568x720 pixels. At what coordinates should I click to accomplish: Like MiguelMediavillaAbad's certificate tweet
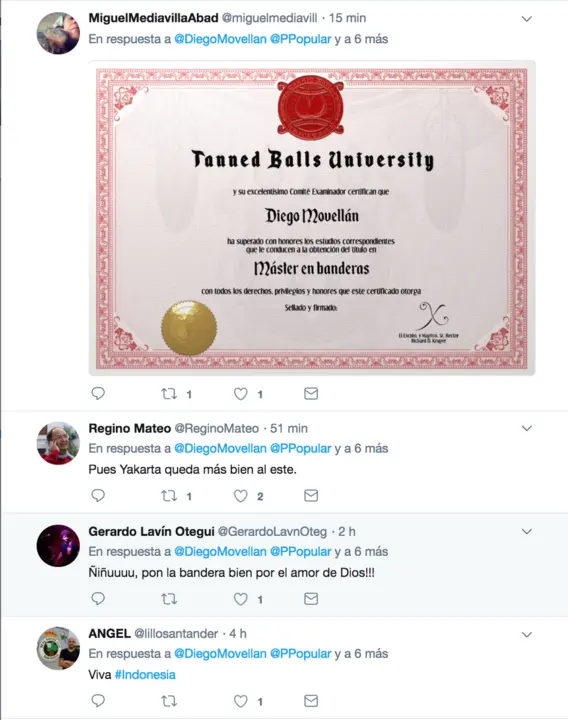coord(241,394)
